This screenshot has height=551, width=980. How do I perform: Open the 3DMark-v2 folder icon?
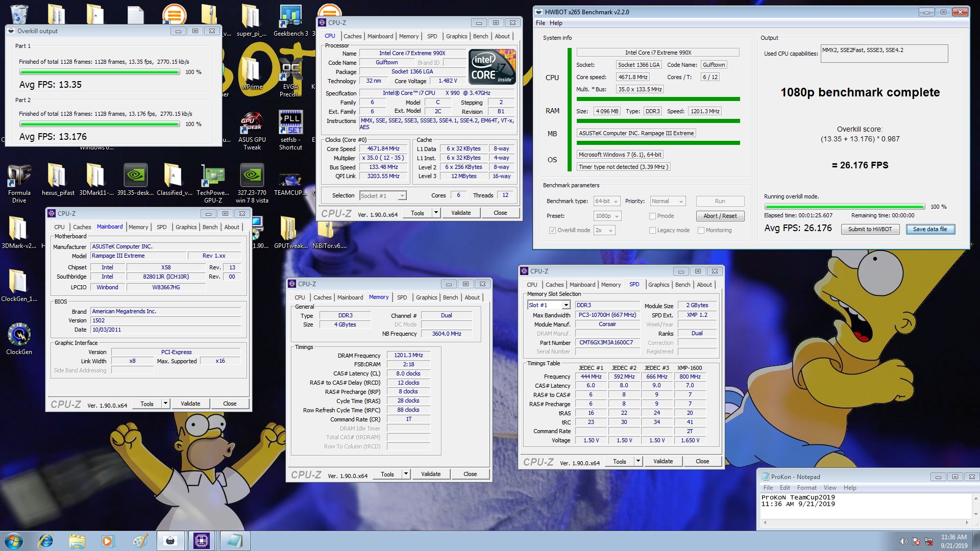[19, 233]
